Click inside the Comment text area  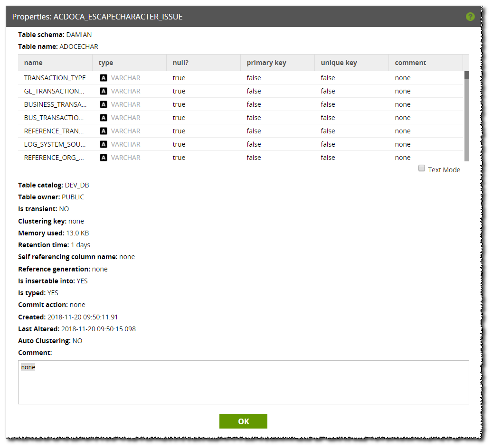(x=244, y=382)
